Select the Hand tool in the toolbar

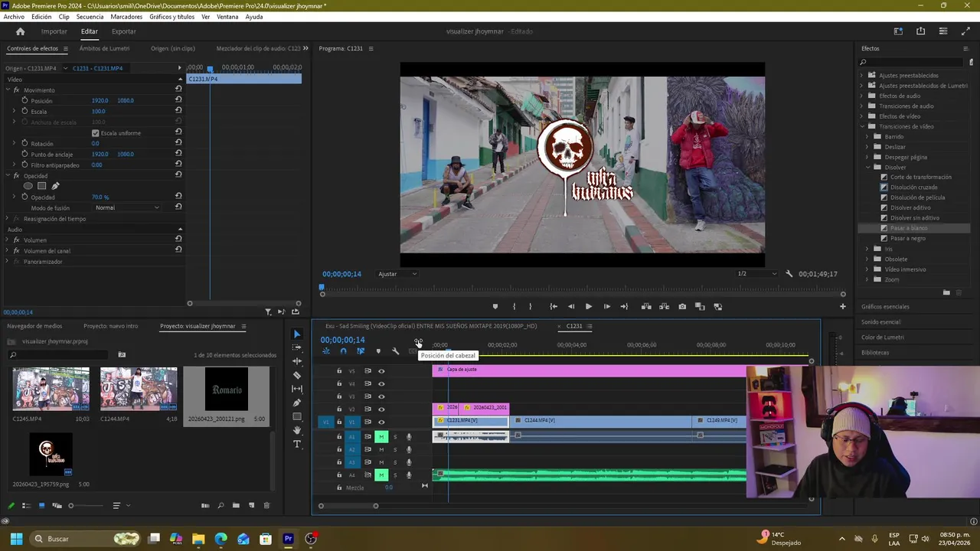pyautogui.click(x=297, y=430)
